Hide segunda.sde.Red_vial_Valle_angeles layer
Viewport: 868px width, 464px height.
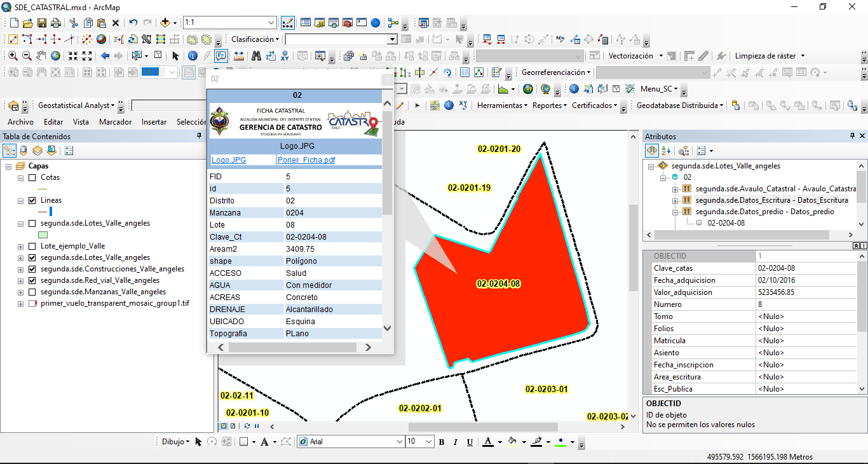[32, 280]
